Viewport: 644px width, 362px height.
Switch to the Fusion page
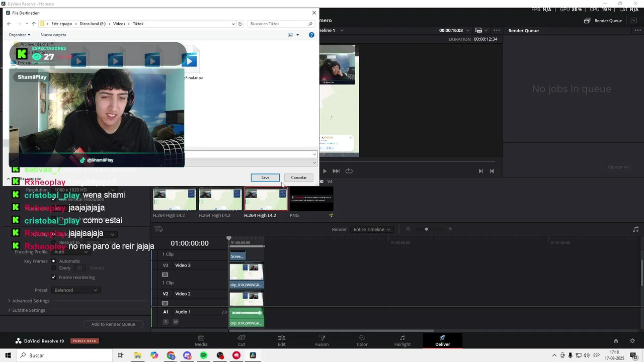[x=322, y=340]
